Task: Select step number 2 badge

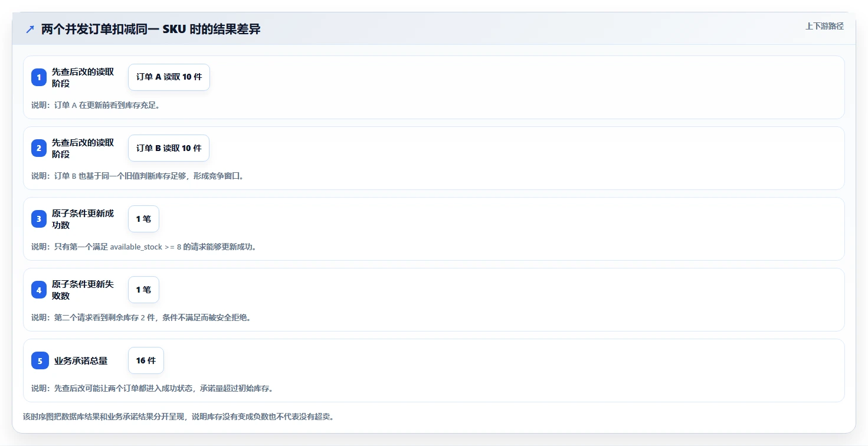Action: (x=39, y=148)
